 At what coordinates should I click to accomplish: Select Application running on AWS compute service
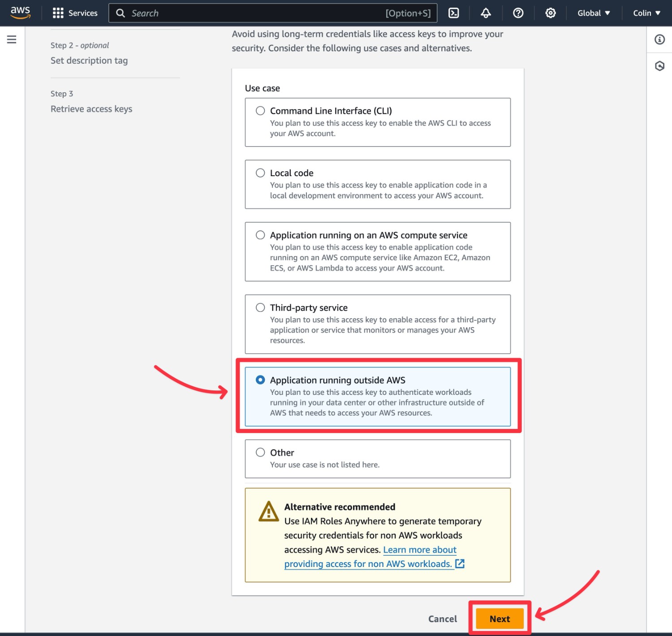(x=260, y=235)
